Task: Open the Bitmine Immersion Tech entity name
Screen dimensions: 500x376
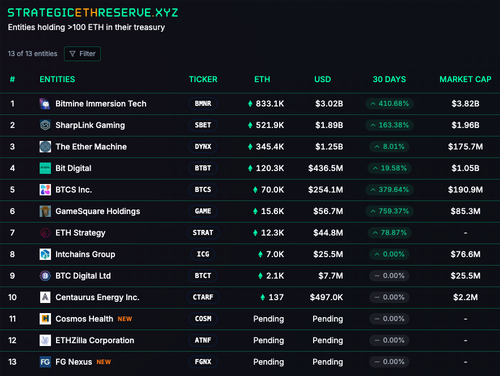Action: tap(101, 104)
